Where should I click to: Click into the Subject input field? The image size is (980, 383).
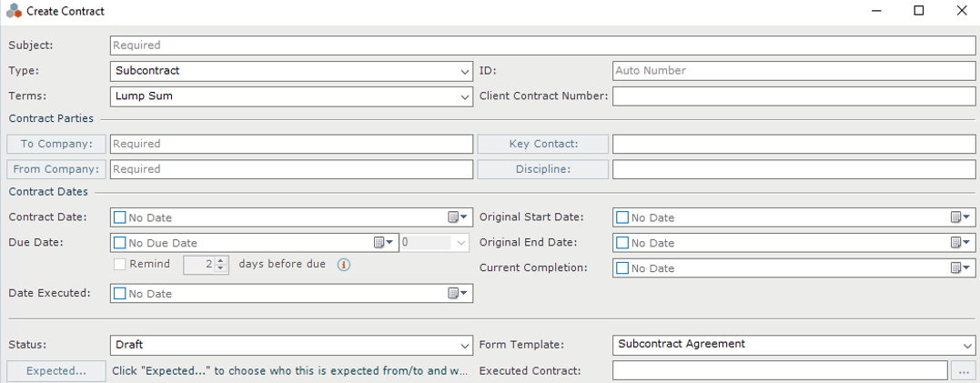542,45
